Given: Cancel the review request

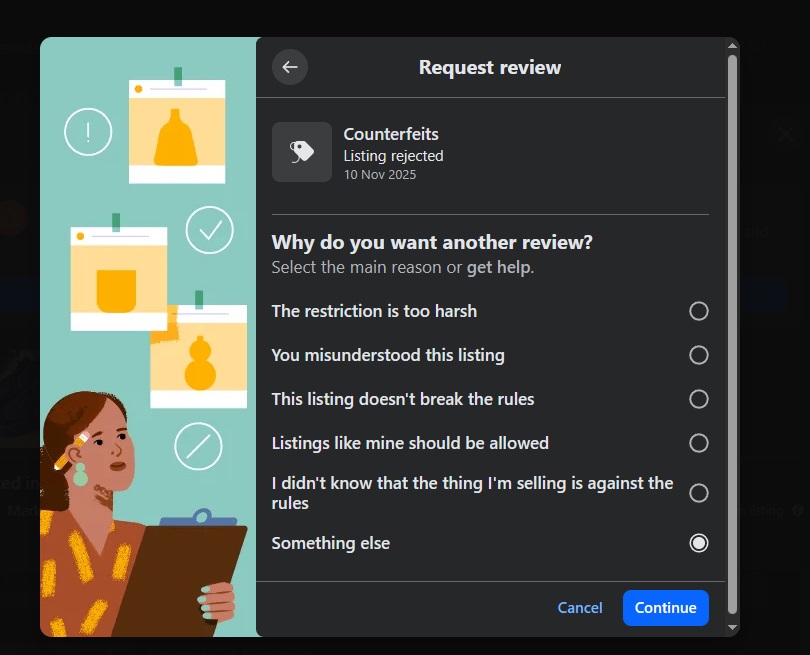Looking at the screenshot, I should pos(580,607).
